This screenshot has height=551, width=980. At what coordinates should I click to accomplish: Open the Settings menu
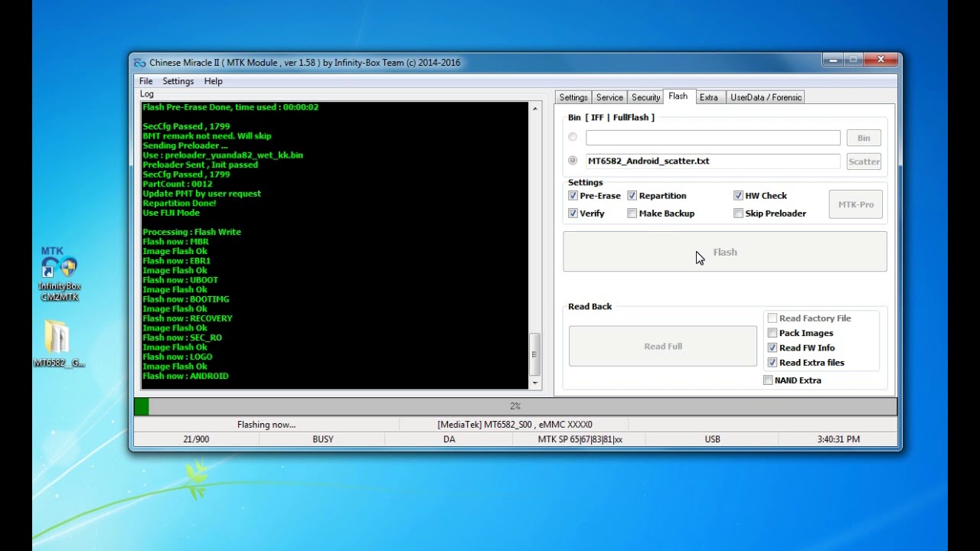pyautogui.click(x=178, y=81)
